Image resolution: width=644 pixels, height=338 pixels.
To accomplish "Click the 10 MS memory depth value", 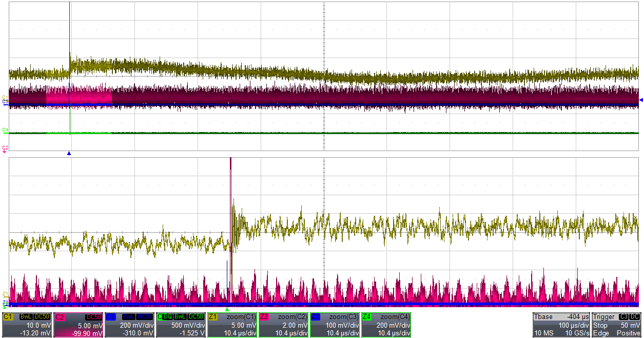I will pos(543,333).
